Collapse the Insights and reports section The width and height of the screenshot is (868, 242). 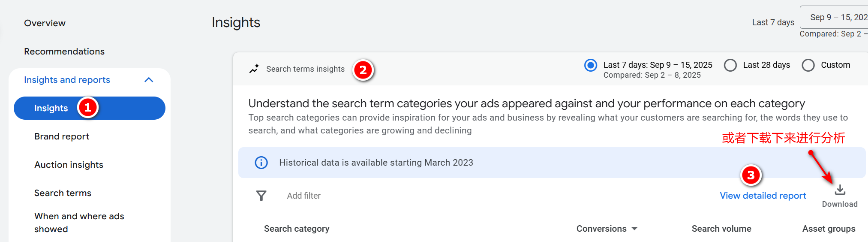149,80
